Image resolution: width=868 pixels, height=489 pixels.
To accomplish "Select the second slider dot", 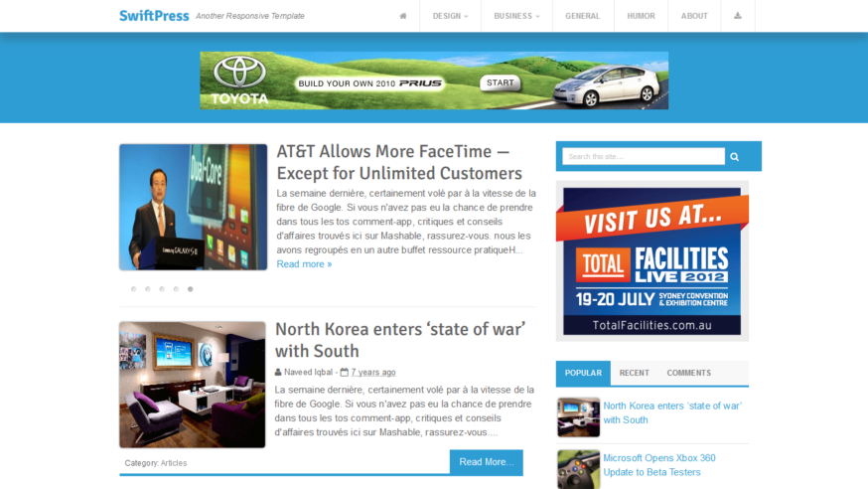I will click(x=148, y=289).
